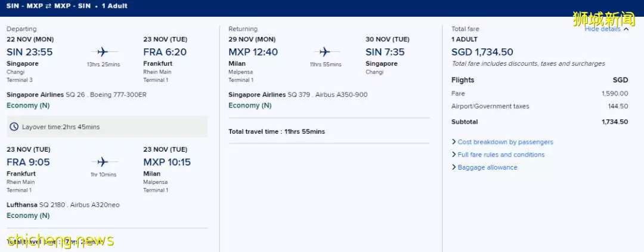644x252 pixels.
Task: Click the Layover time 2hrs 45mins bar
Action: click(107, 127)
